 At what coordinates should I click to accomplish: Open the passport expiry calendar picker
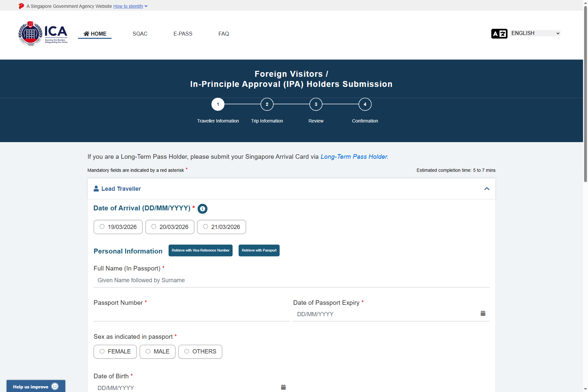[x=483, y=314]
